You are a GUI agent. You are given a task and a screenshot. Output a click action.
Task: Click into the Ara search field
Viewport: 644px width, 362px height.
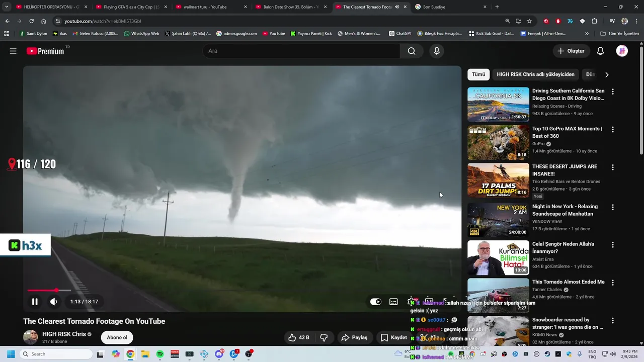coord(301,51)
